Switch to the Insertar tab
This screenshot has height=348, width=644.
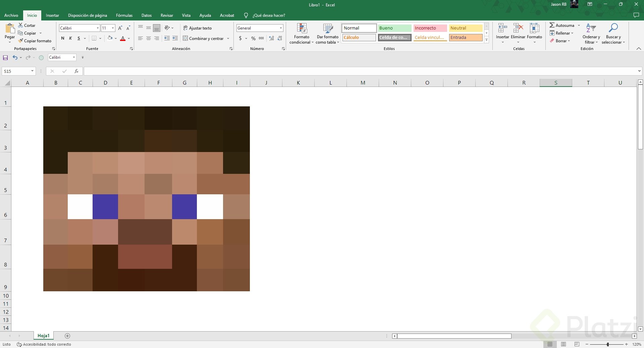[x=52, y=15]
